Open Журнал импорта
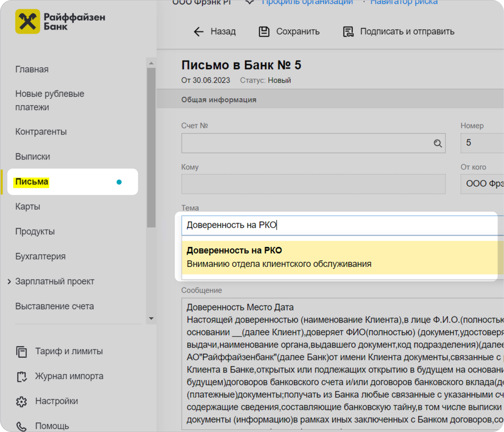The width and height of the screenshot is (504, 432). (x=69, y=376)
